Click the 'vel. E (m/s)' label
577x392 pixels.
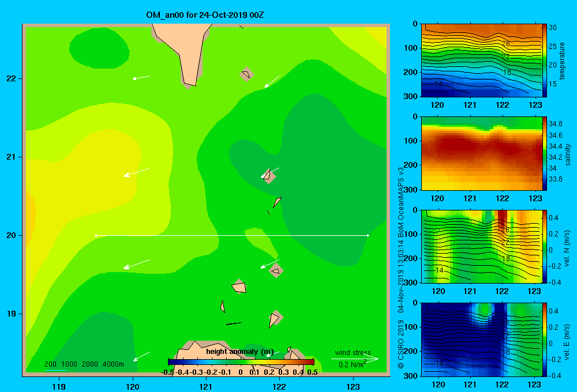tap(567, 341)
